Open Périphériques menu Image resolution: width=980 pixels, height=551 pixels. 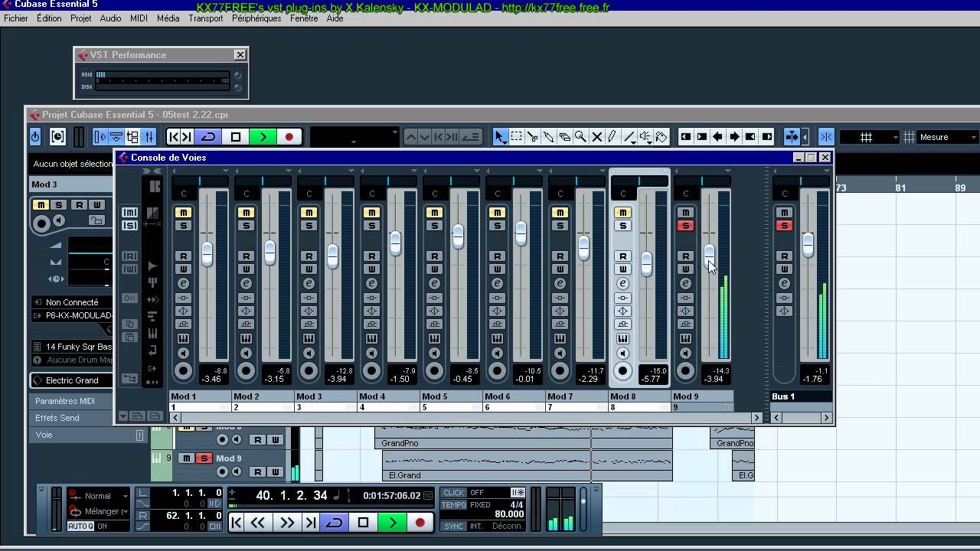[256, 18]
